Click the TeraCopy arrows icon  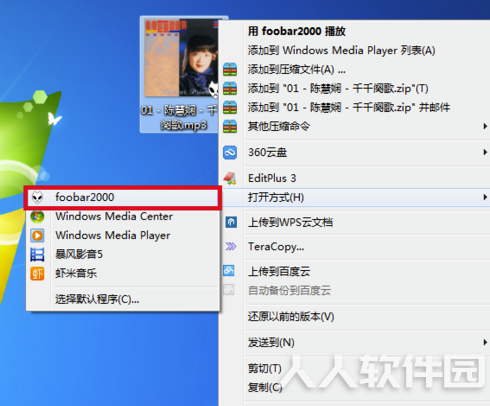231,246
